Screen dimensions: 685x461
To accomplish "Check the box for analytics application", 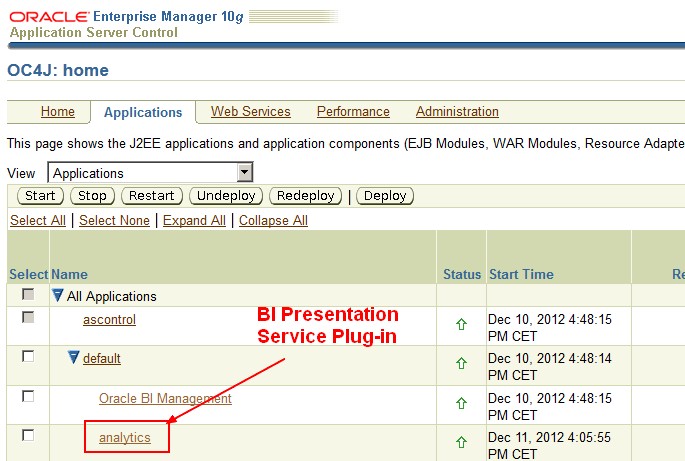I will pyautogui.click(x=28, y=435).
